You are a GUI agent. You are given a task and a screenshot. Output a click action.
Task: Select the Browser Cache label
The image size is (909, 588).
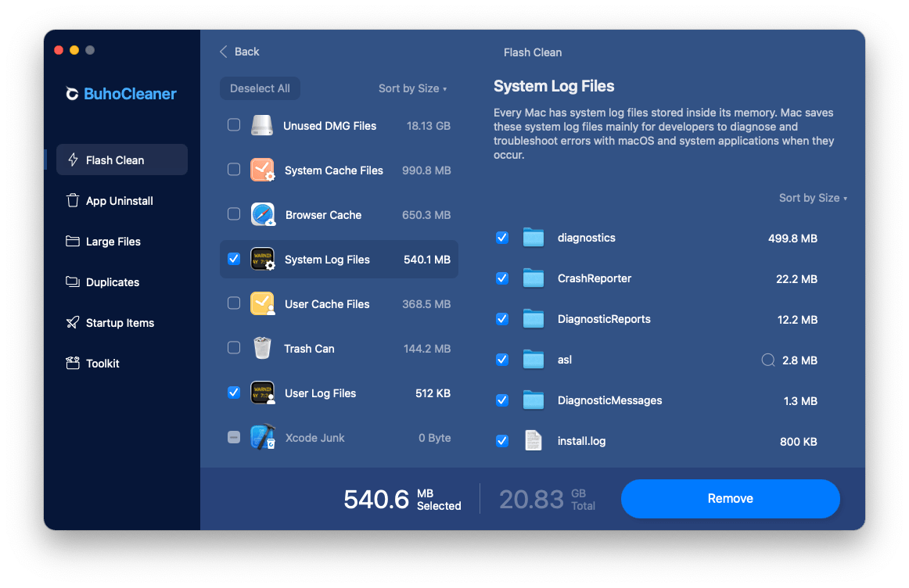[x=324, y=215]
